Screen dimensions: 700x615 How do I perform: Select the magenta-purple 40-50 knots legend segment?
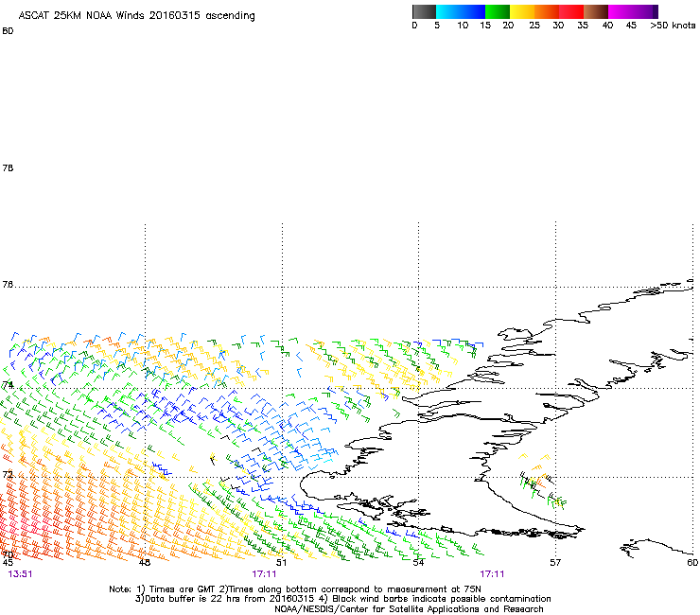coord(633,11)
